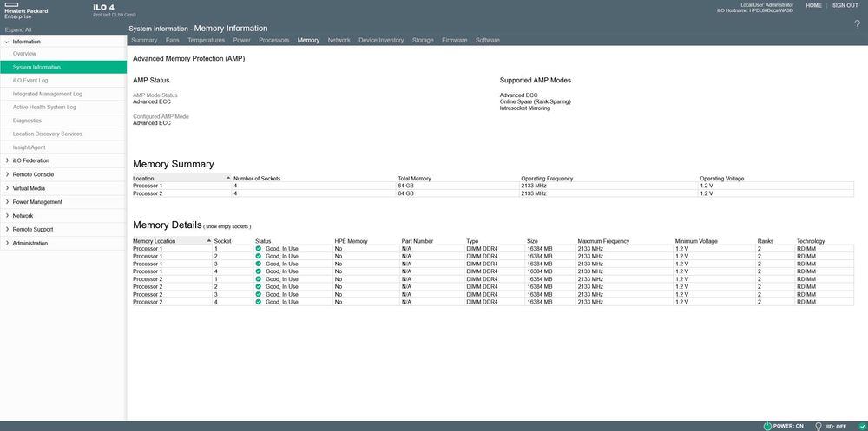Open the Power tab
Image resolution: width=868 pixels, height=431 pixels.
tap(241, 41)
